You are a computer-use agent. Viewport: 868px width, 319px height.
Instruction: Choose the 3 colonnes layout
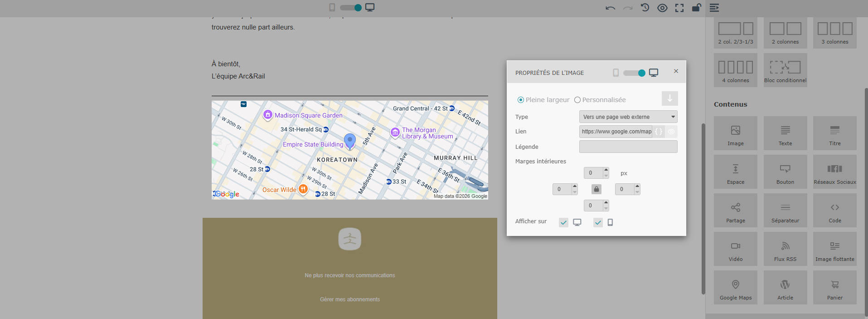point(834,32)
